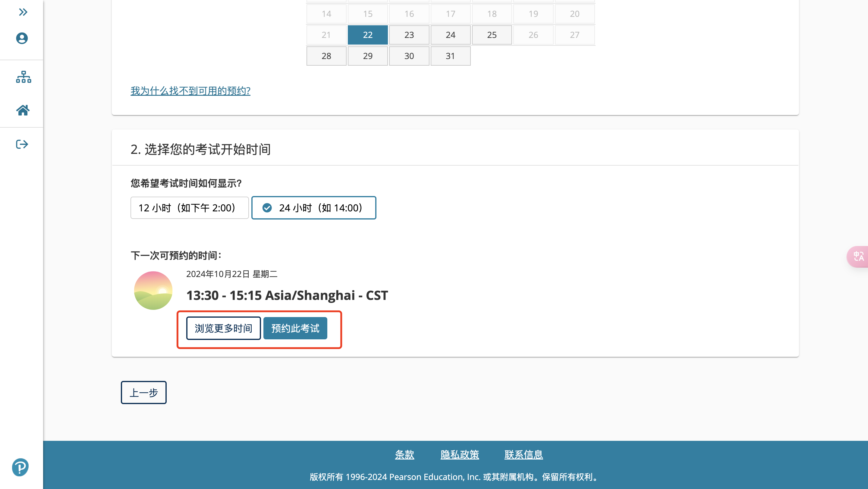Open the sitemap hierarchy icon in sidebar

pos(23,77)
